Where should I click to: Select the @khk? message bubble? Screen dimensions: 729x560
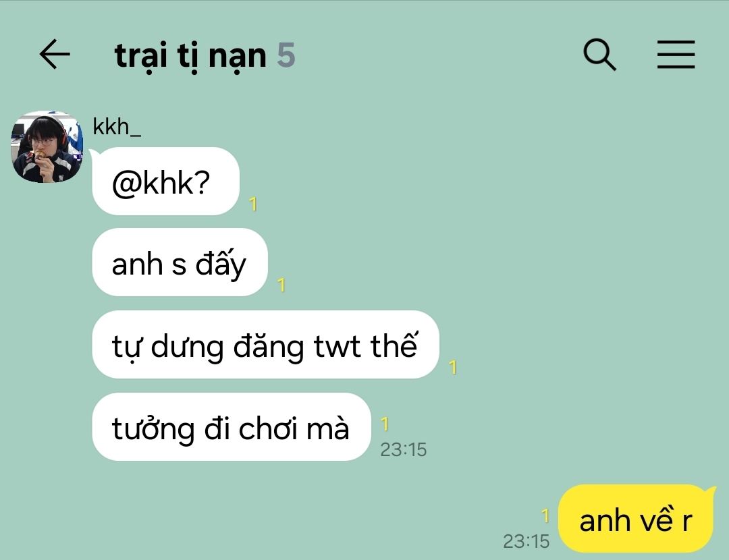[166, 181]
